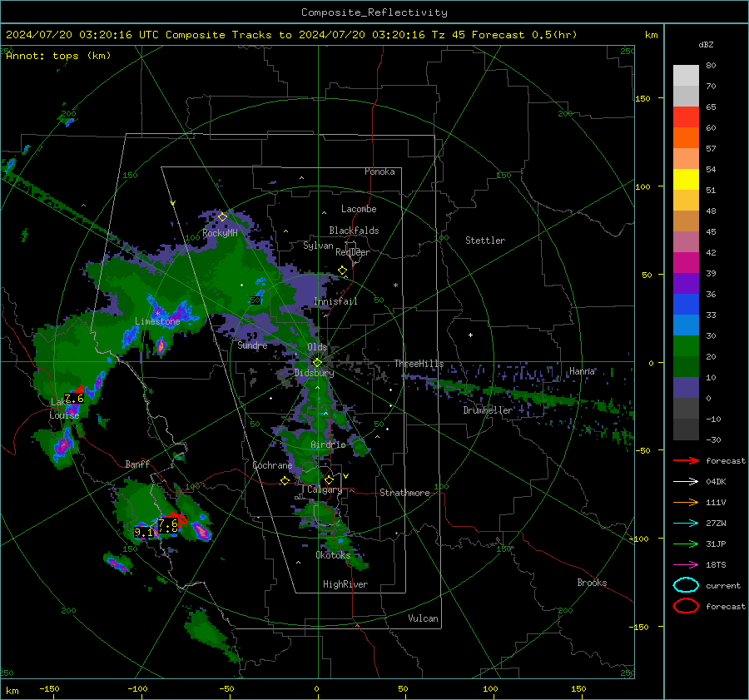Screen dimensions: 749x700
Task: Click the HighRiver town label
Action: pyautogui.click(x=345, y=584)
